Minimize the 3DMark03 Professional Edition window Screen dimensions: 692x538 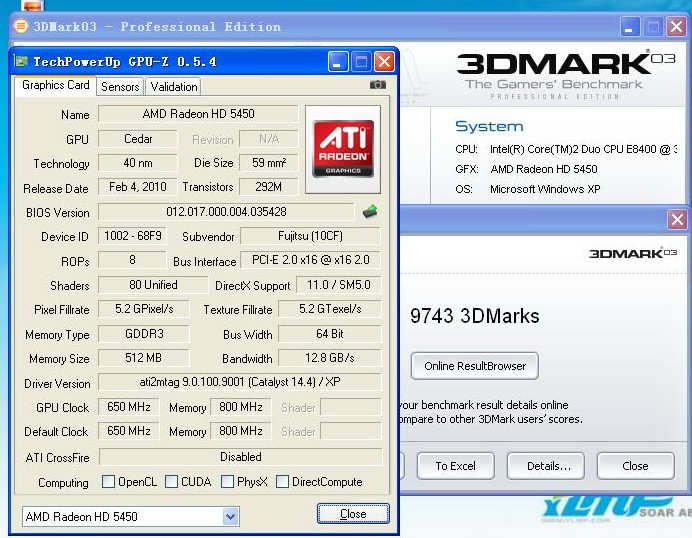tap(630, 26)
